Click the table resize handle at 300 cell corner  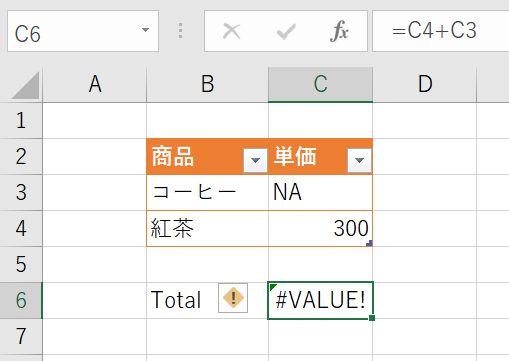[369, 243]
